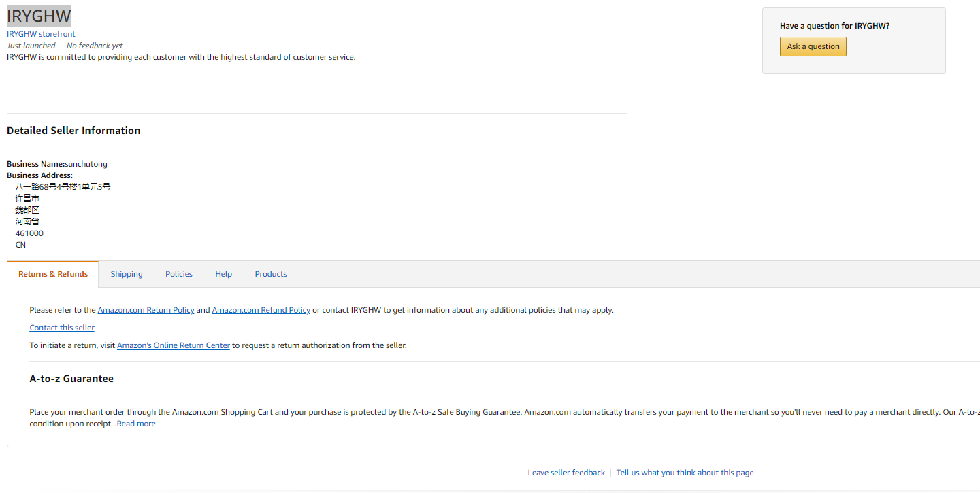Click the highlighted IRYGHW seller heading

point(39,16)
